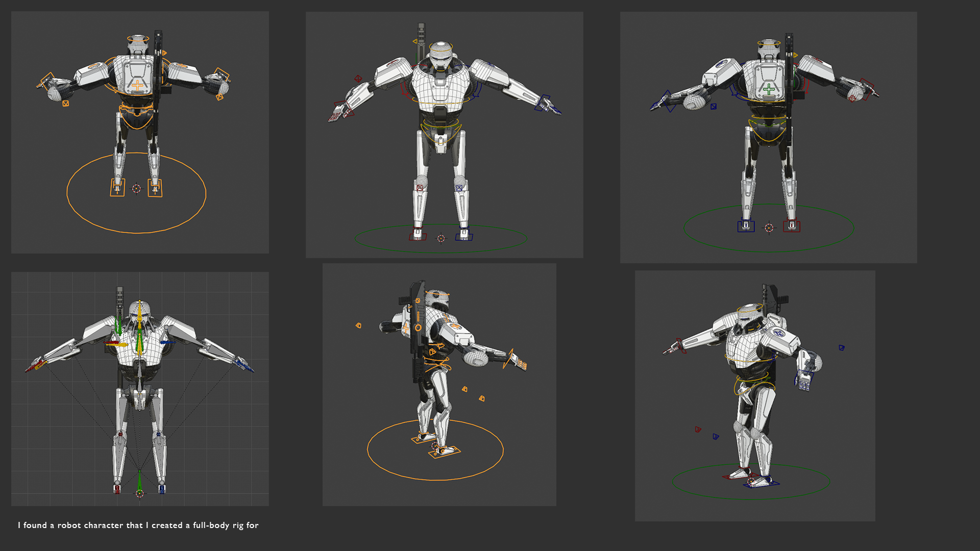Click the "I found a robot character" caption
Screen dimensions: 980x551
(138, 525)
